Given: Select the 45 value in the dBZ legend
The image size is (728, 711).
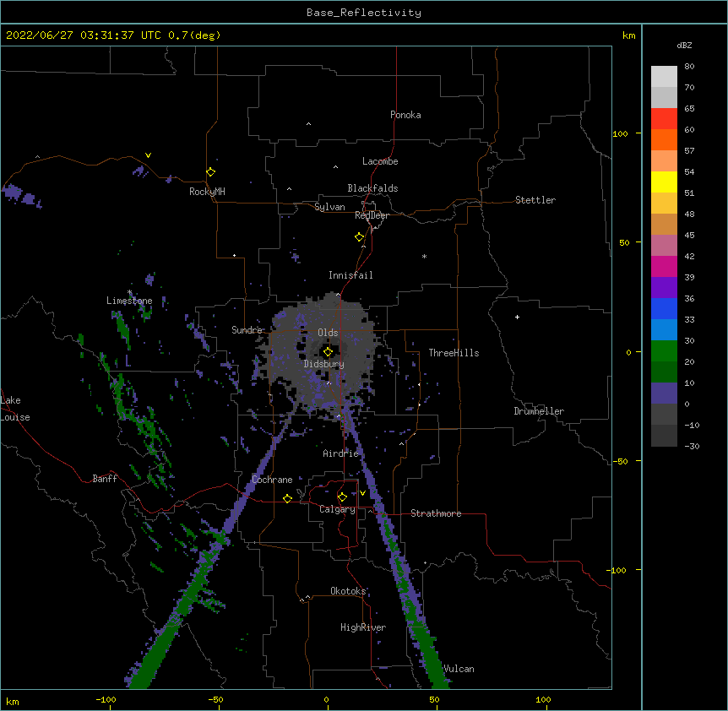Looking at the screenshot, I should coord(689,235).
